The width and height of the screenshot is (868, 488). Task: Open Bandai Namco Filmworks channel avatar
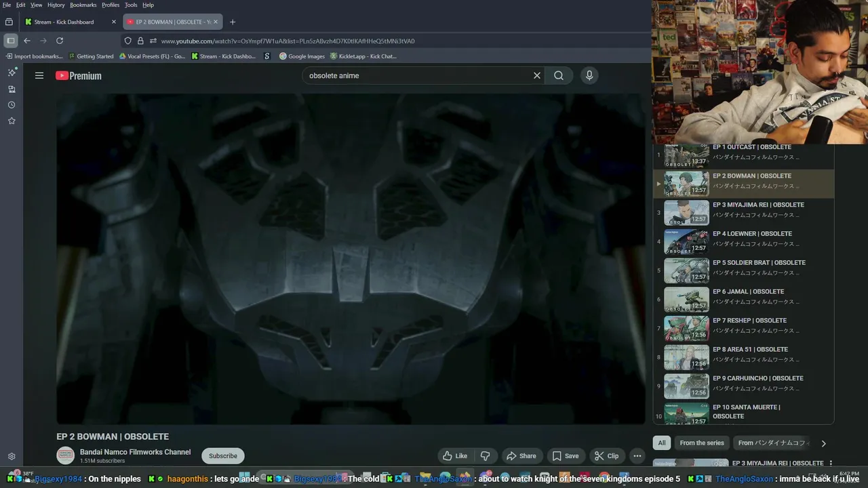pos(65,456)
